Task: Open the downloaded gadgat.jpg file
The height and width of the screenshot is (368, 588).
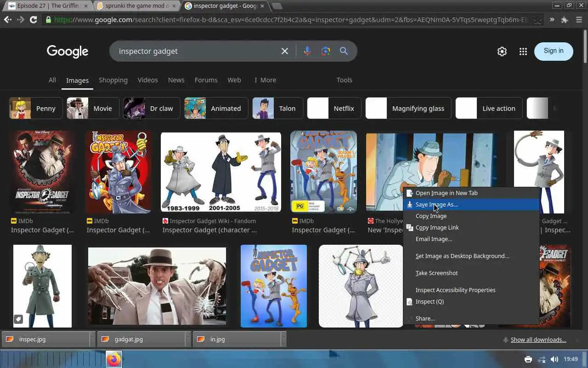Action: pos(141,339)
